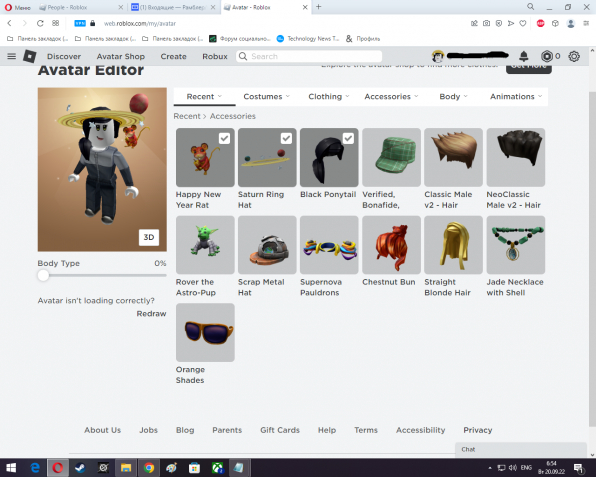Screen dimensions: 596x477
Task: Expand the Animations dropdown
Action: [516, 97]
